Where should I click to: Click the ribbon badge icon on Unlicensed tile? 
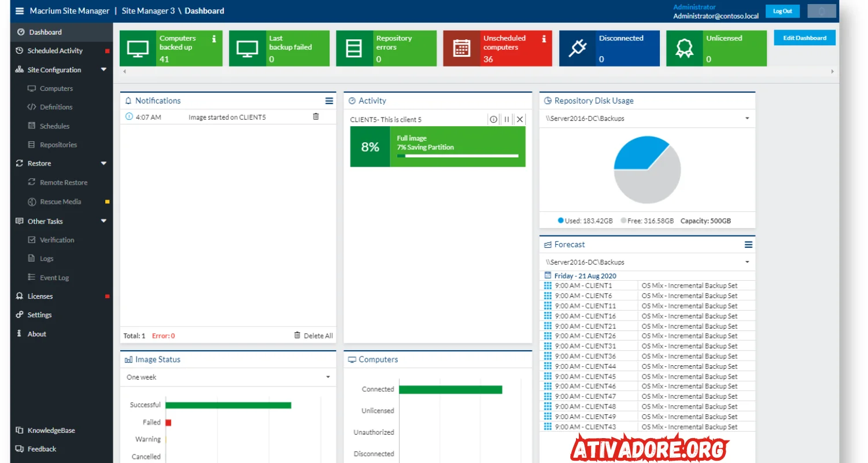coord(685,49)
